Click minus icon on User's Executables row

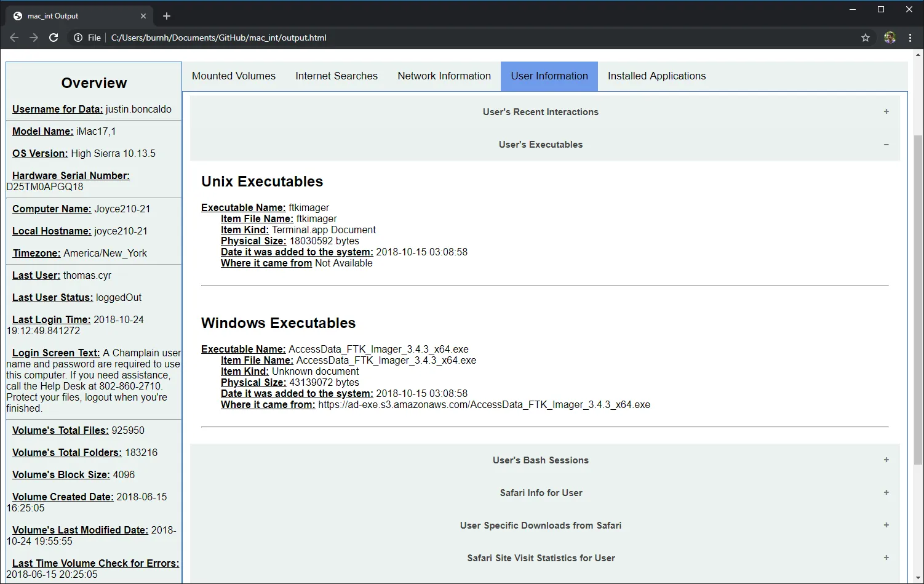click(x=886, y=145)
